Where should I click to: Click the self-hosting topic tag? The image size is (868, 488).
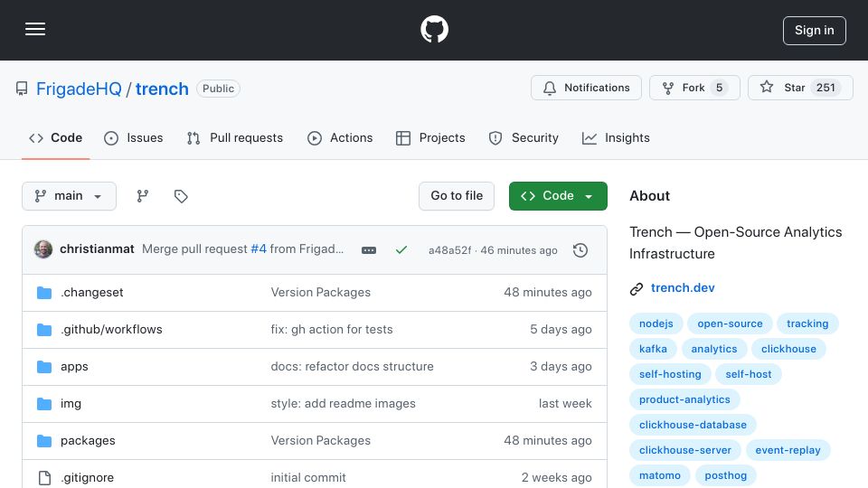pyautogui.click(x=670, y=374)
